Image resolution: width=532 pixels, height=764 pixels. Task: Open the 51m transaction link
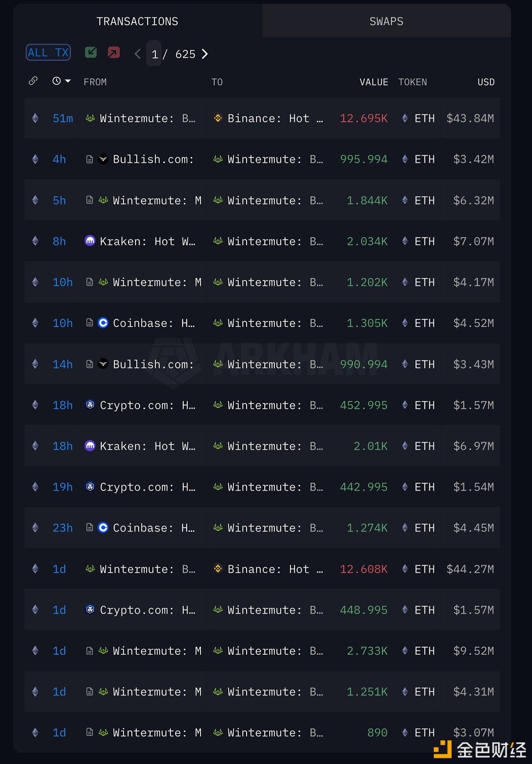click(63, 119)
